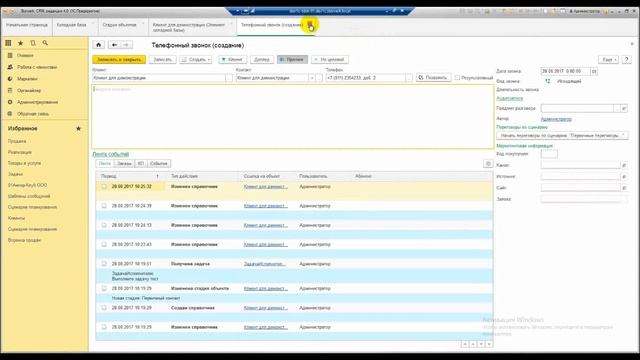Open Продажа favorite link in sidebar

(x=17, y=141)
